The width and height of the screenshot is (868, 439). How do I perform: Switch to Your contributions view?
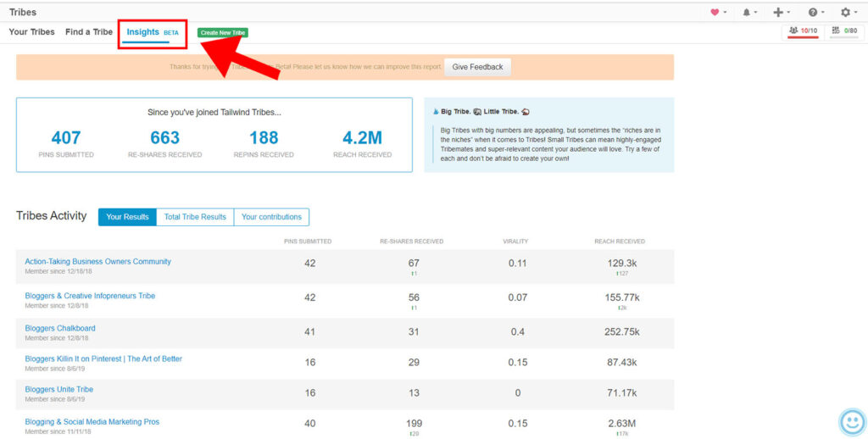(271, 217)
